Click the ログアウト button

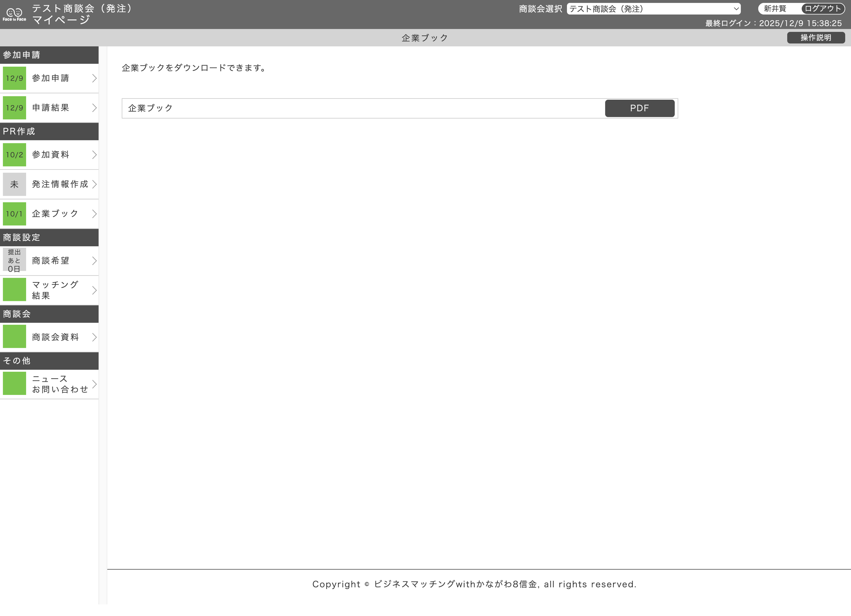pyautogui.click(x=821, y=9)
